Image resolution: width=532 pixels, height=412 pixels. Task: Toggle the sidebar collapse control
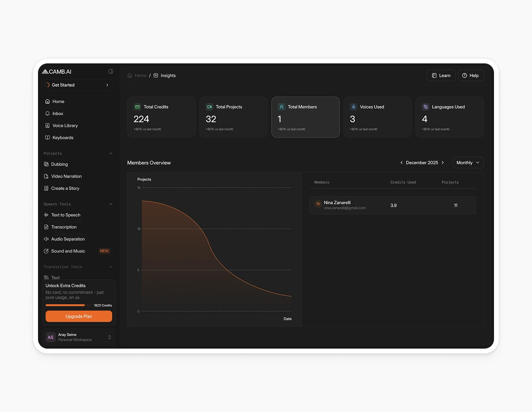(x=111, y=71)
